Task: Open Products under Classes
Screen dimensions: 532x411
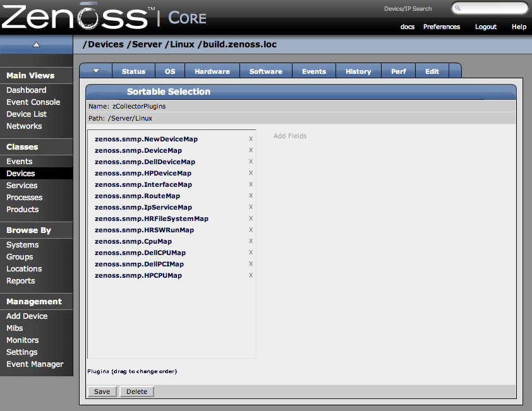Action: [22, 210]
